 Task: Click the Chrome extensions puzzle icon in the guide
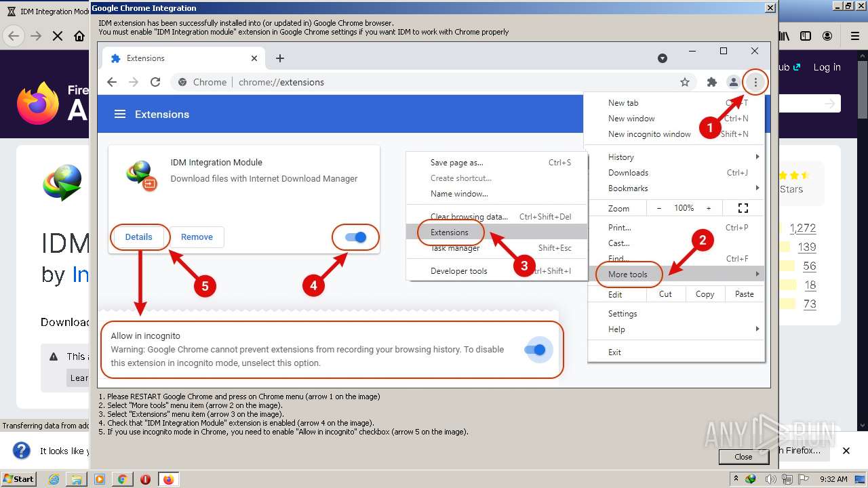click(711, 82)
